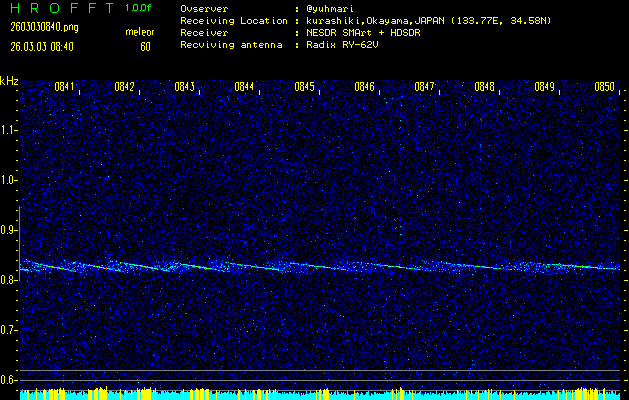629x400 pixels.
Task: Click the 1.1 frequency axis label
Action: click(9, 130)
